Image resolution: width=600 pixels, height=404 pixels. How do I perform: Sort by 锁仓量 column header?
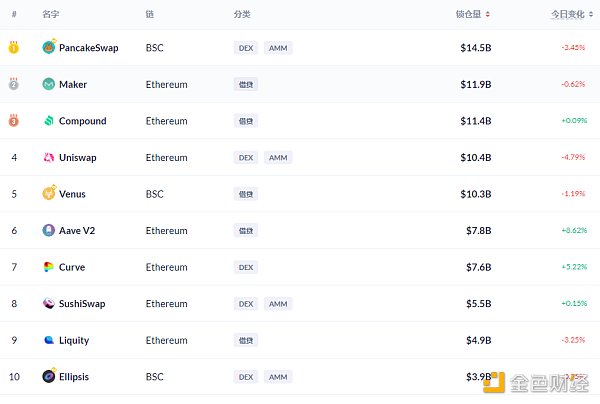tap(473, 15)
